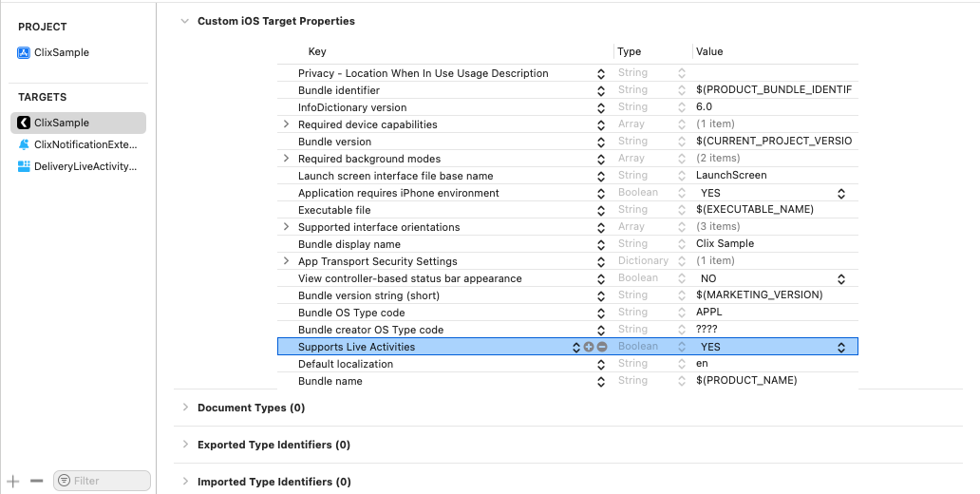Image resolution: width=980 pixels, height=494 pixels.
Task: Expand Required background modes array
Action: (286, 159)
